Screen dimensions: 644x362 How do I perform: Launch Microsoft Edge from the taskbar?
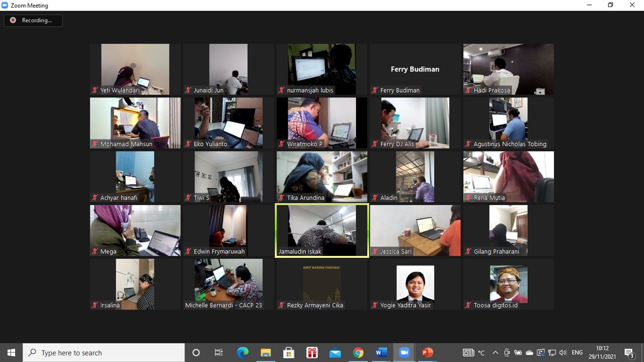point(243,352)
